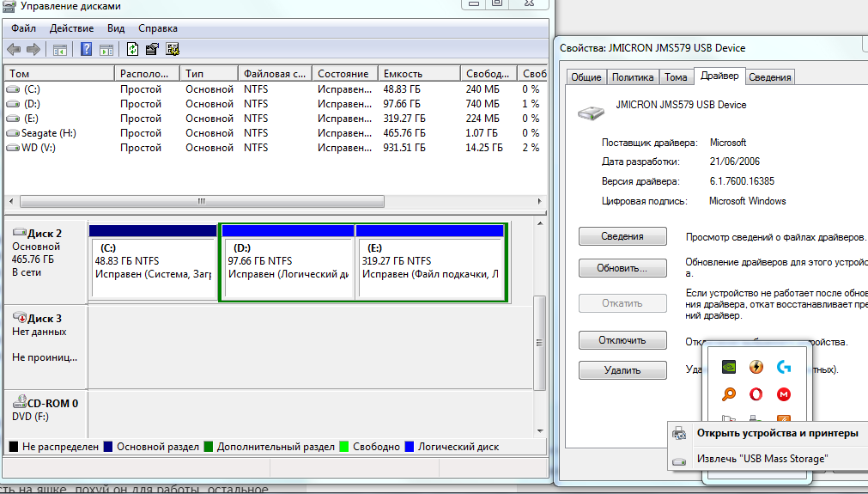The width and height of the screenshot is (868, 494).
Task: Switch to the Тома tab
Action: (x=676, y=77)
